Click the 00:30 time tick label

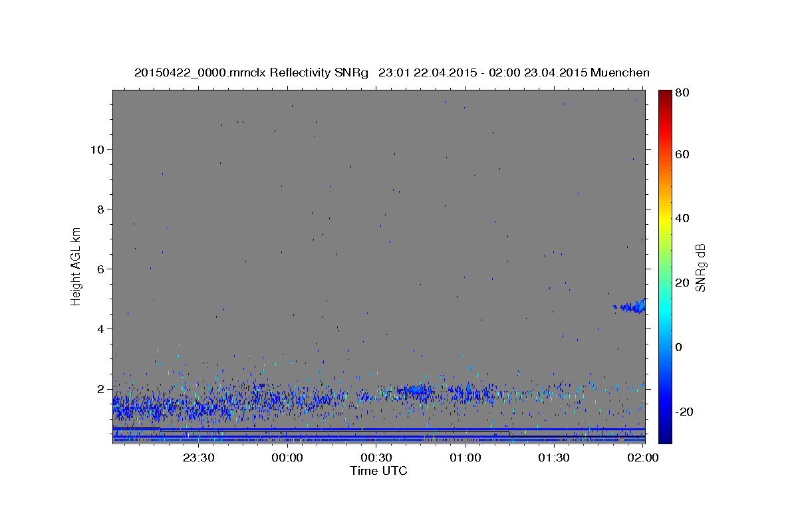(376, 458)
